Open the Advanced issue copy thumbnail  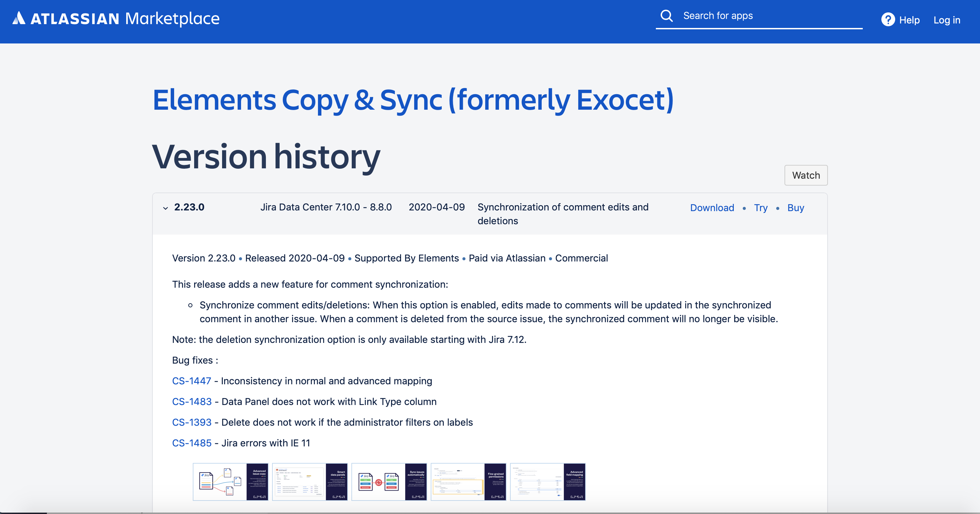(231, 482)
